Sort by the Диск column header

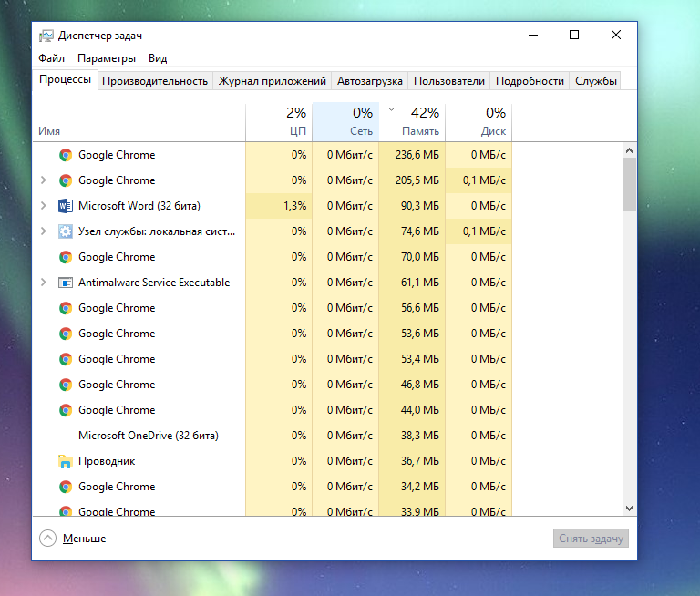click(x=479, y=123)
